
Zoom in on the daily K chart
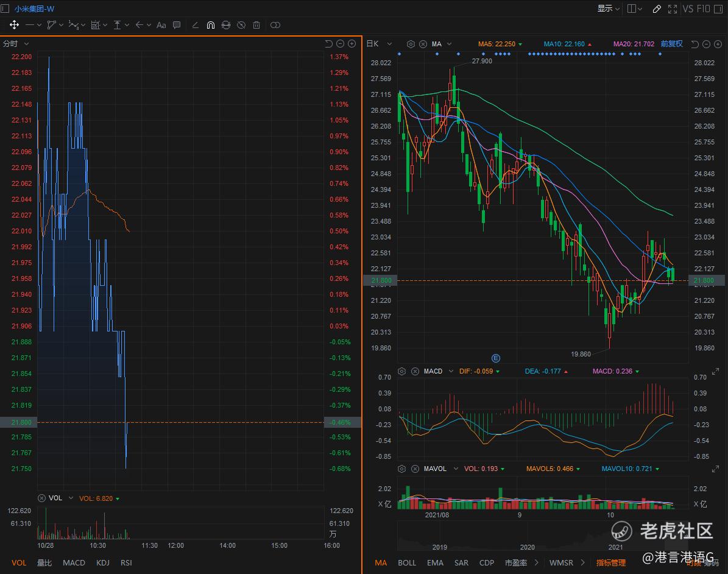717,44
